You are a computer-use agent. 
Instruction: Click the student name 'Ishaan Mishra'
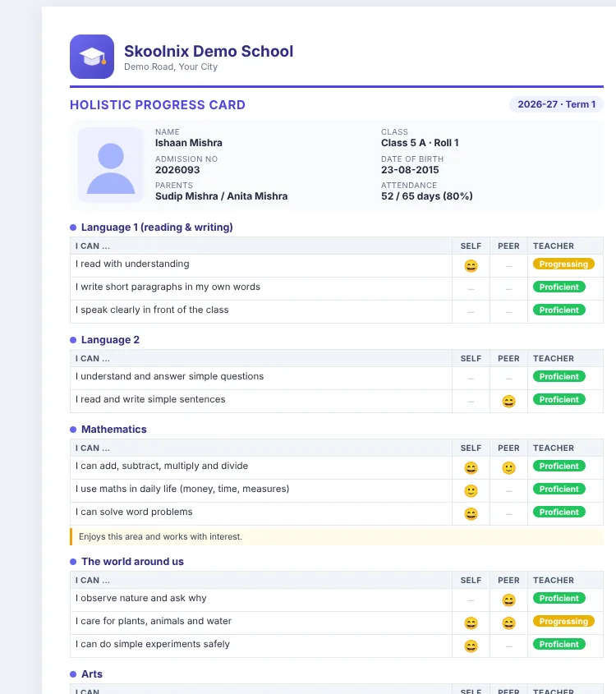point(189,143)
